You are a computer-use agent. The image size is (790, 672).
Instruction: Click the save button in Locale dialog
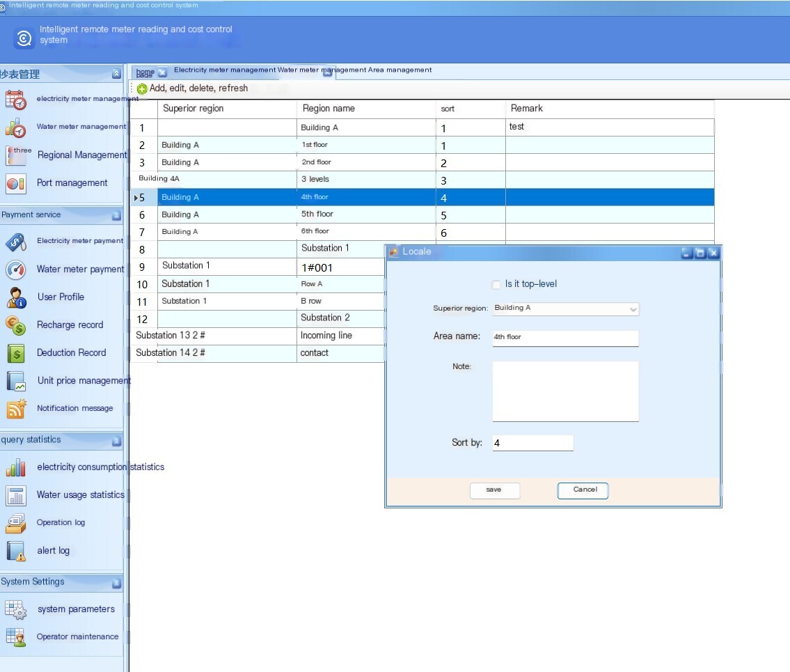pos(494,490)
